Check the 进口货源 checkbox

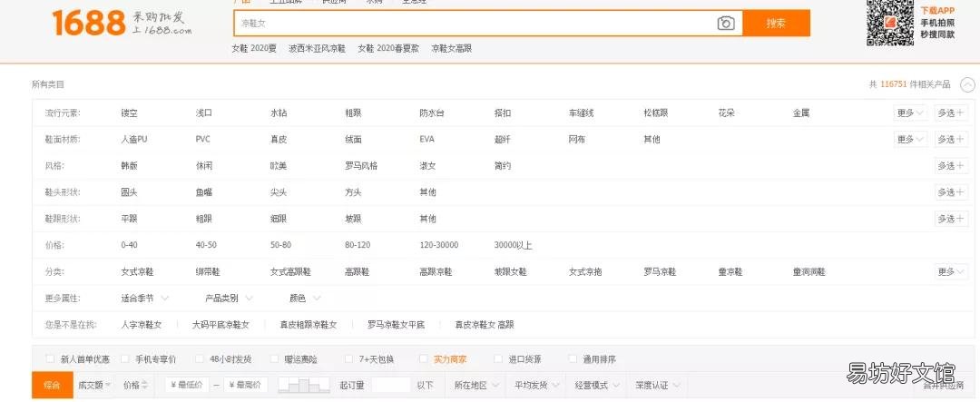(x=498, y=358)
